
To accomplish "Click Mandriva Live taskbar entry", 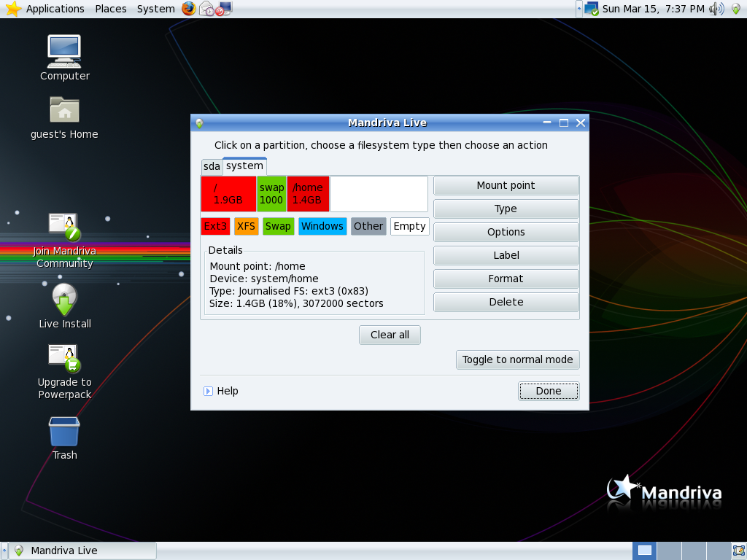I will 84,551.
